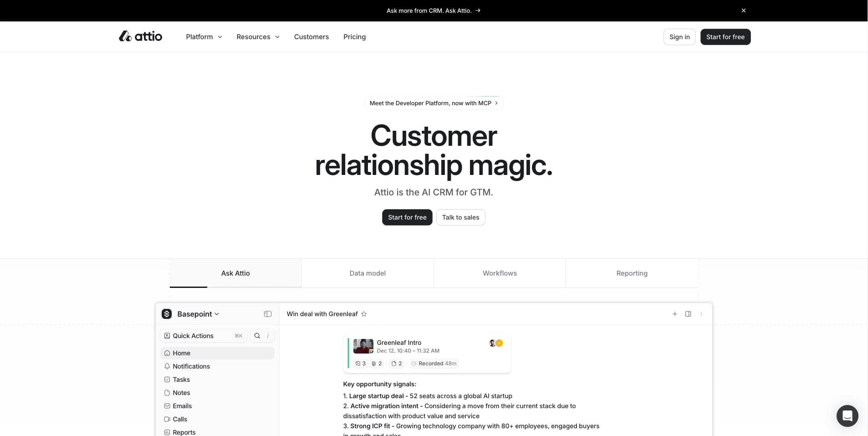Switch to the Data model tab

point(368,273)
